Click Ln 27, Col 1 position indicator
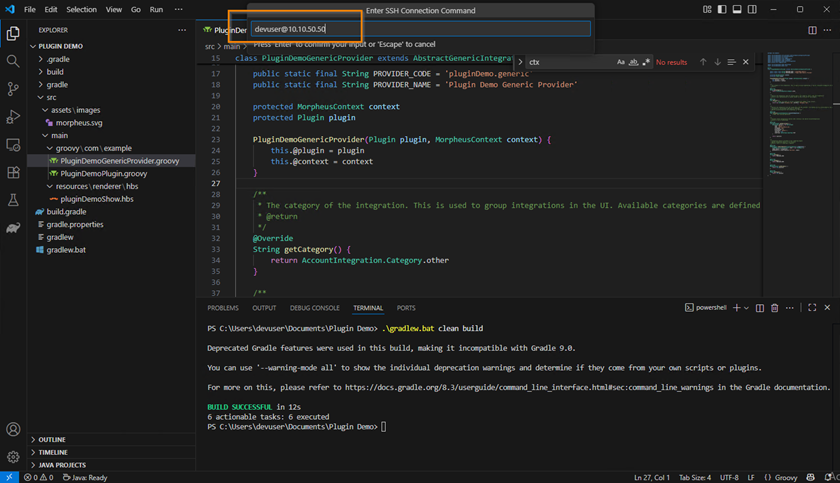 click(652, 477)
